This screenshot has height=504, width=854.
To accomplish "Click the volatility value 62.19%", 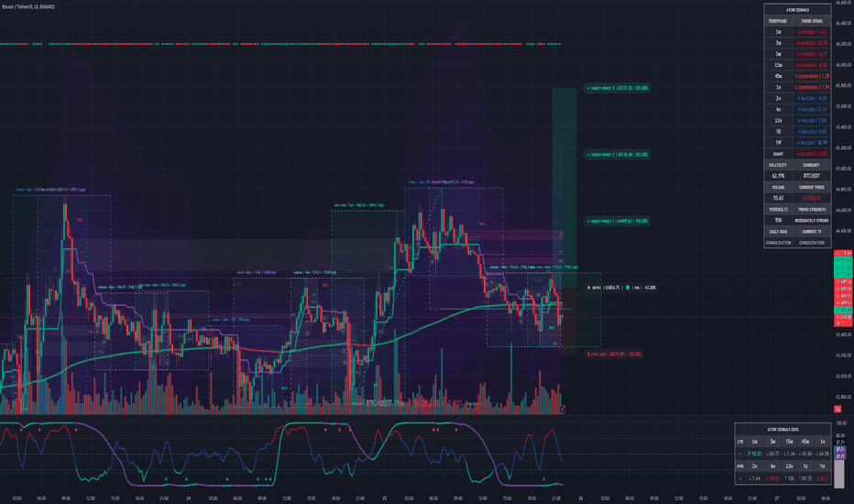I will (778, 176).
